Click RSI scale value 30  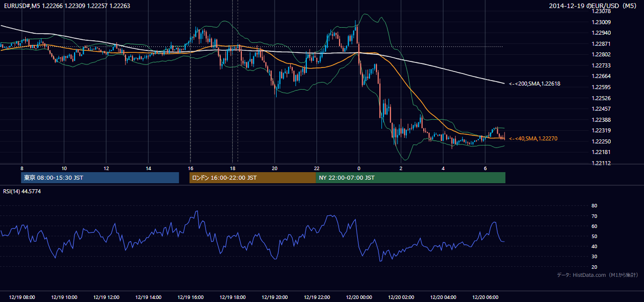pos(594,257)
